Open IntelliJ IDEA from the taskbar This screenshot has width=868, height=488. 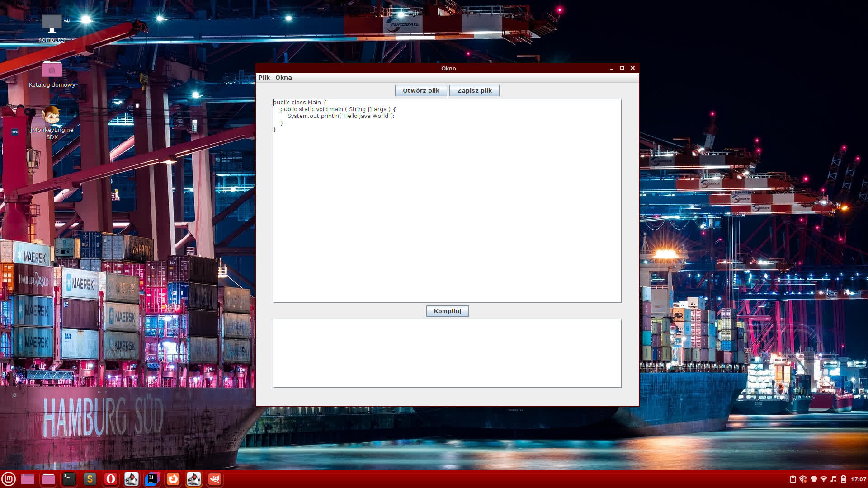point(152,479)
